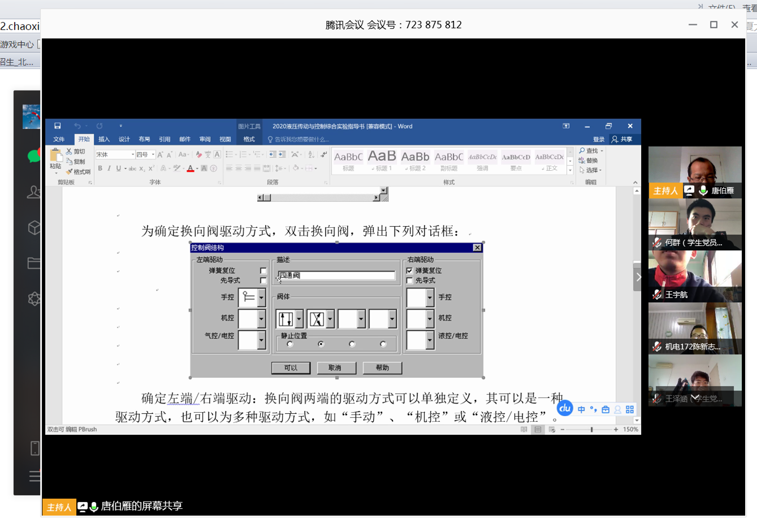Check the 先导式 checkbox under 左端驱动

click(263, 280)
